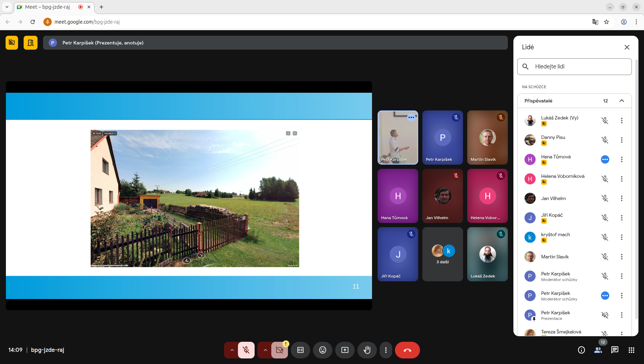Unmute your microphone
The height and width of the screenshot is (364, 644).
246,350
